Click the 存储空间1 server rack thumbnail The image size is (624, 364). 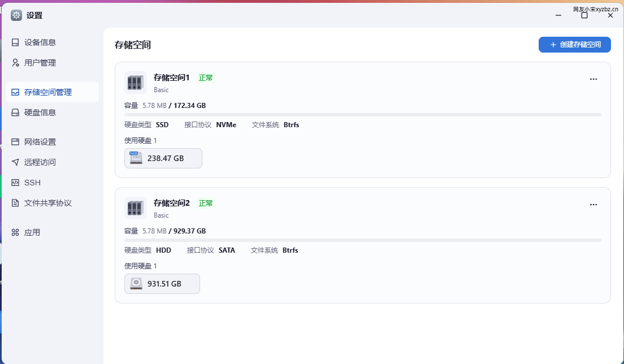[135, 83]
